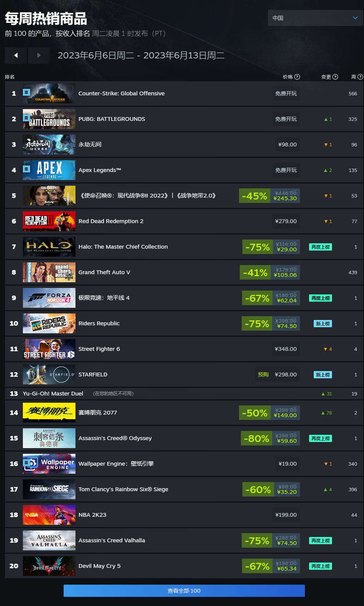Click the list icon on Apex Legends thumbnail
364x606 pixels.
click(x=26, y=169)
